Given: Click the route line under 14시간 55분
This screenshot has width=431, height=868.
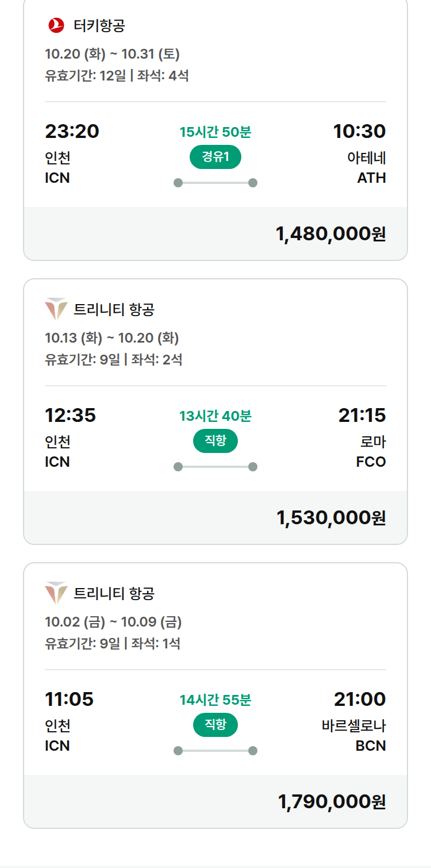Looking at the screenshot, I should click(215, 751).
